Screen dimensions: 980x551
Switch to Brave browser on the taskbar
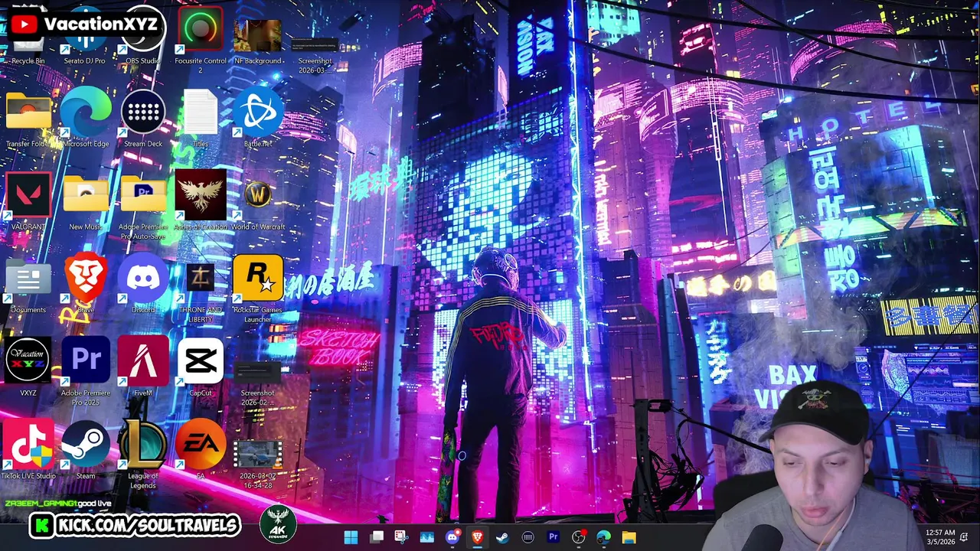(477, 537)
